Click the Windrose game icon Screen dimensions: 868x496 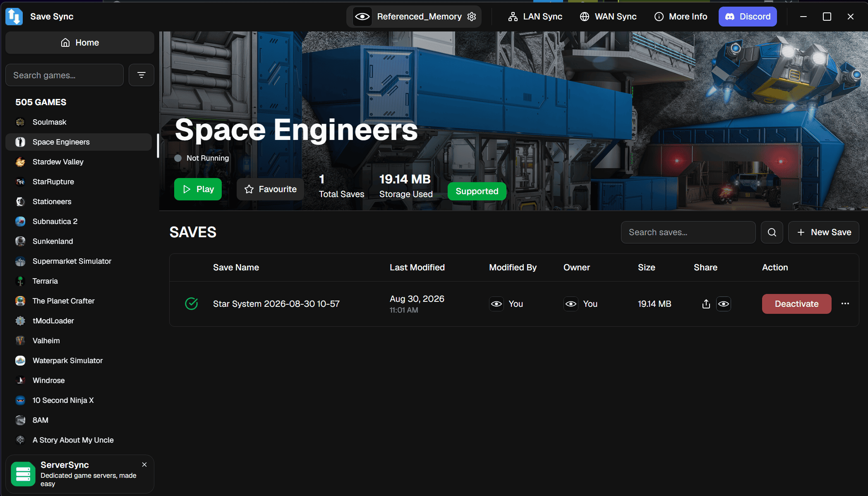[x=20, y=380]
